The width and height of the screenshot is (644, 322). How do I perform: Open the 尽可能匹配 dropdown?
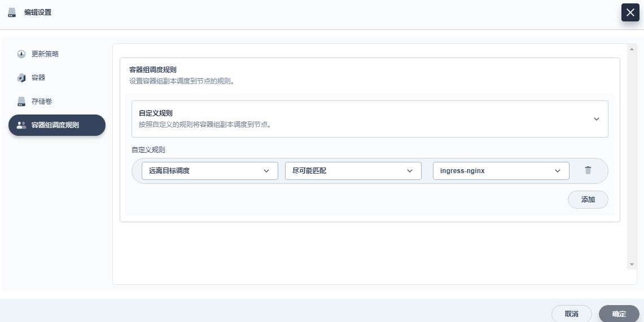click(353, 171)
